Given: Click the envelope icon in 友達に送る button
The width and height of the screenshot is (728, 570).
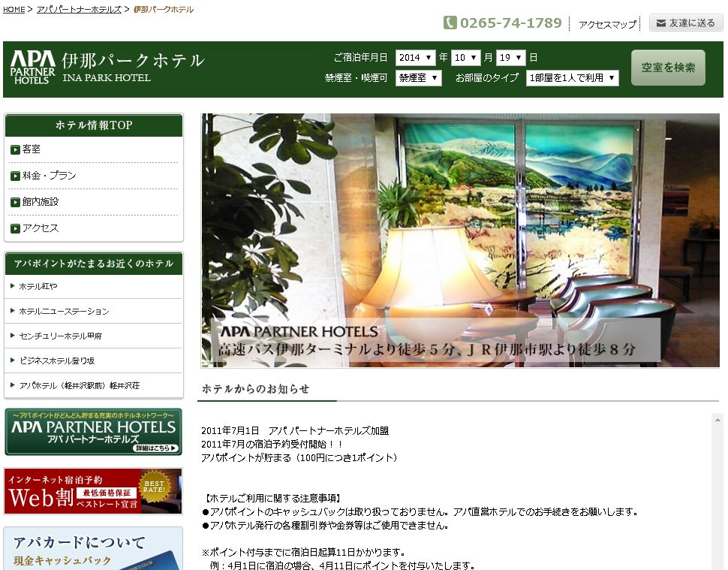Looking at the screenshot, I should (660, 23).
